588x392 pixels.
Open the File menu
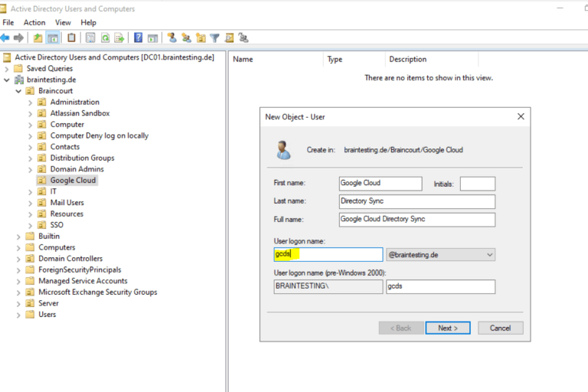[x=8, y=22]
